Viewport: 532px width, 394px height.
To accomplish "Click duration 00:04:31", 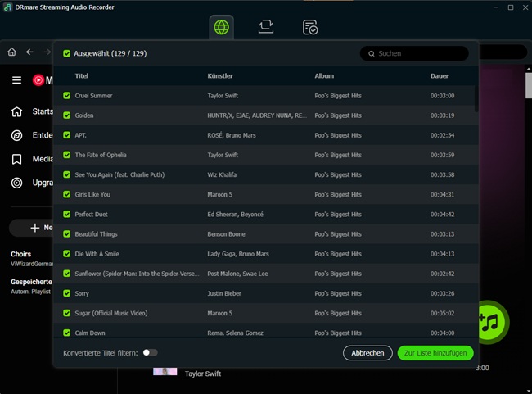I will [x=442, y=195].
